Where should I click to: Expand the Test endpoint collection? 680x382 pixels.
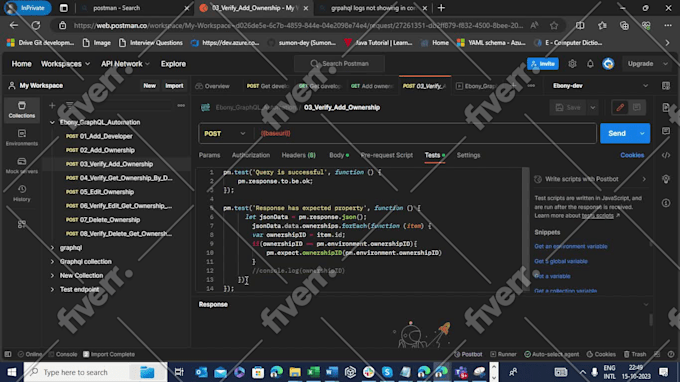point(52,289)
